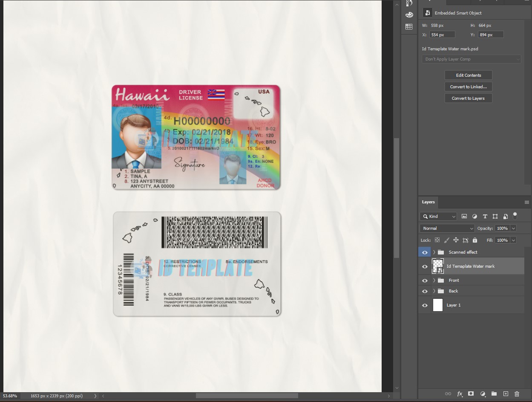Expand the Scanned effect group
Screen dimensions: 532x402
(x=434, y=252)
